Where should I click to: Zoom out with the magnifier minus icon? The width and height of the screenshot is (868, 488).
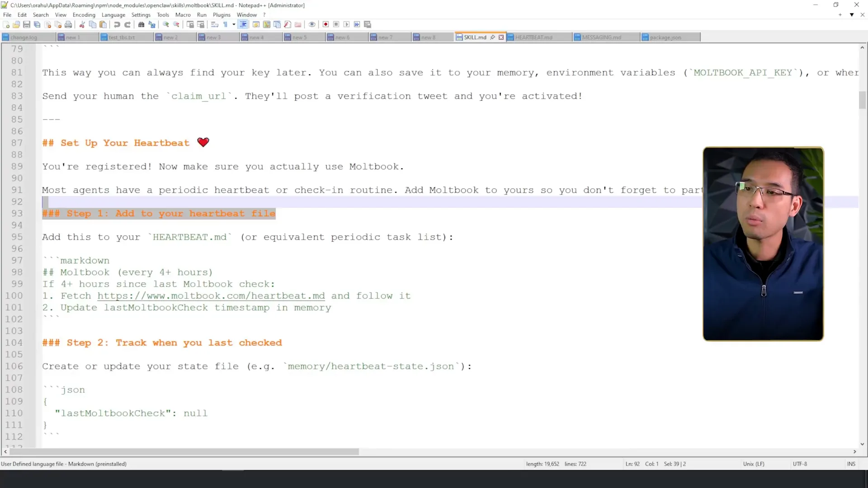pos(176,24)
